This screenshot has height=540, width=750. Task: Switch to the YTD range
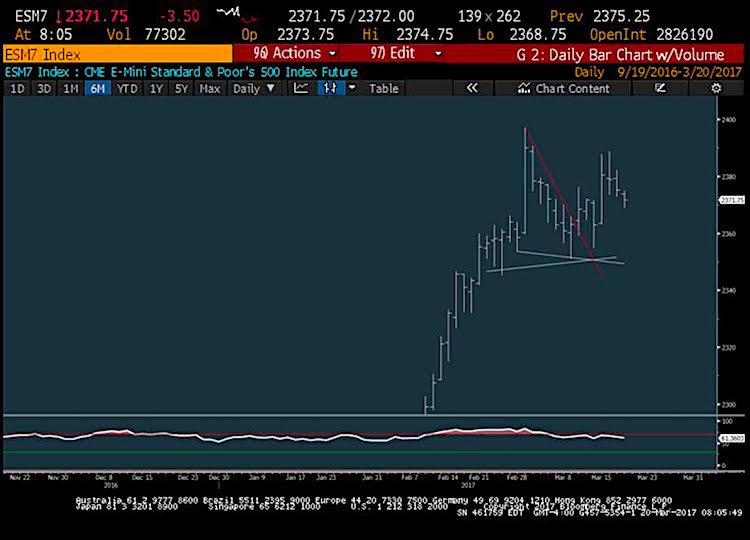[x=127, y=88]
